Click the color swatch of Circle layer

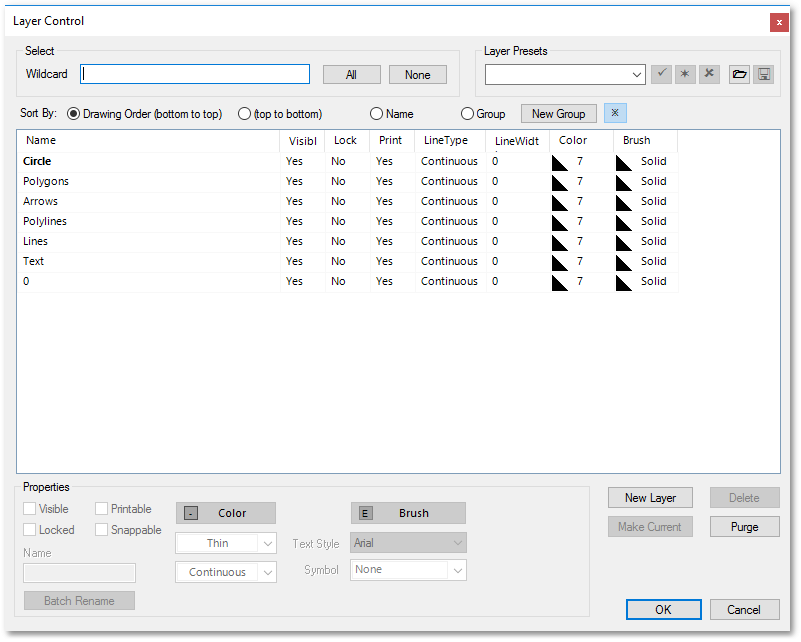point(560,163)
